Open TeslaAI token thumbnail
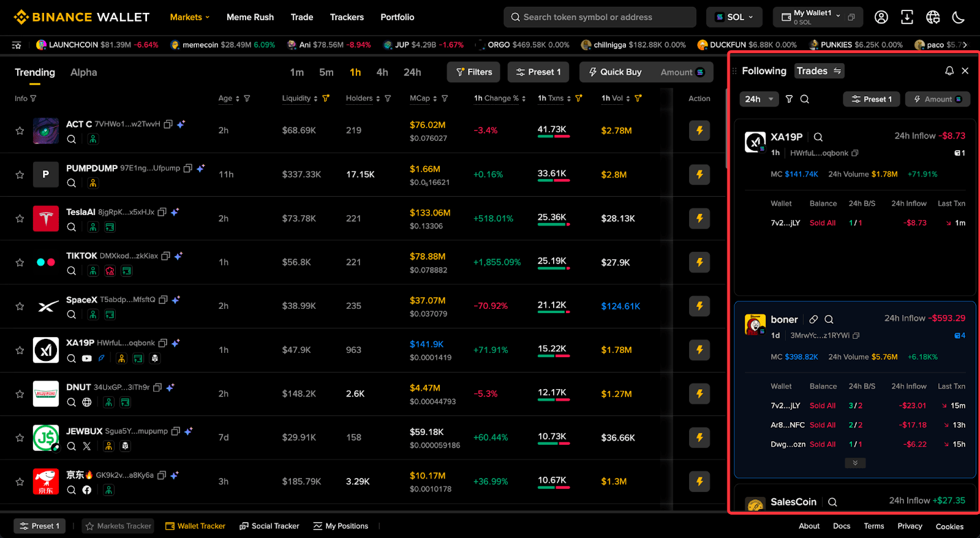The image size is (980, 538). click(x=46, y=218)
